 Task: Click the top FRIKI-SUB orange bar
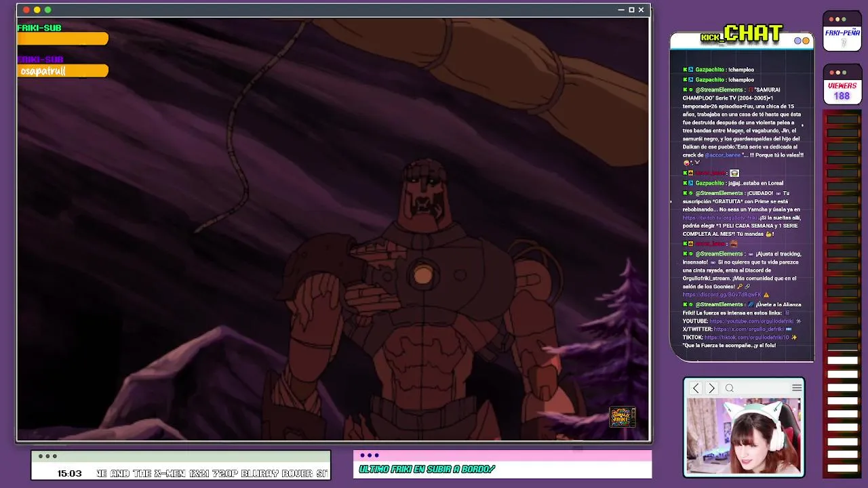pyautogui.click(x=62, y=39)
